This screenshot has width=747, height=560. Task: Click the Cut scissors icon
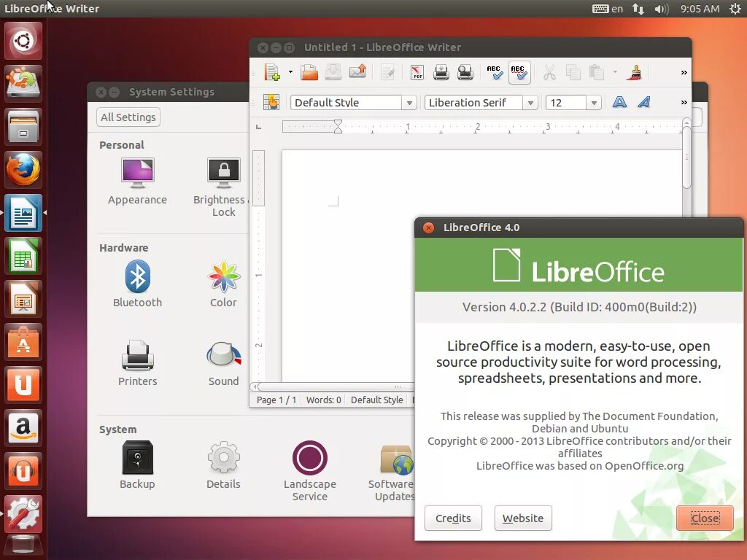(x=549, y=72)
